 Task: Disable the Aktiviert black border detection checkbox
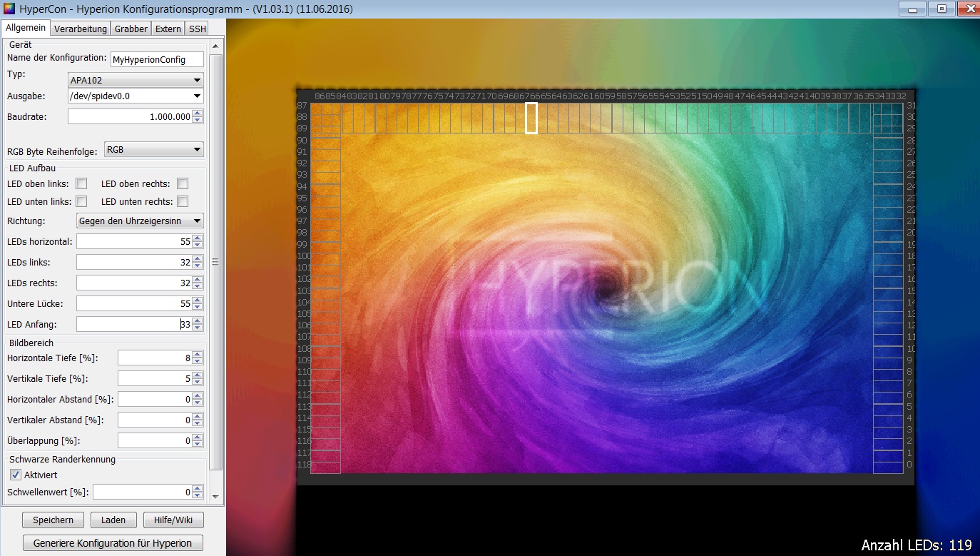point(16,475)
